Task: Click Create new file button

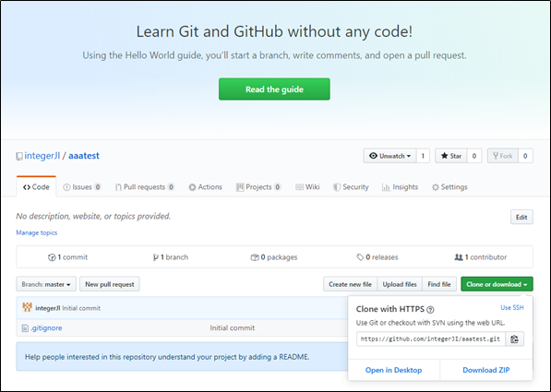Action: (x=350, y=284)
